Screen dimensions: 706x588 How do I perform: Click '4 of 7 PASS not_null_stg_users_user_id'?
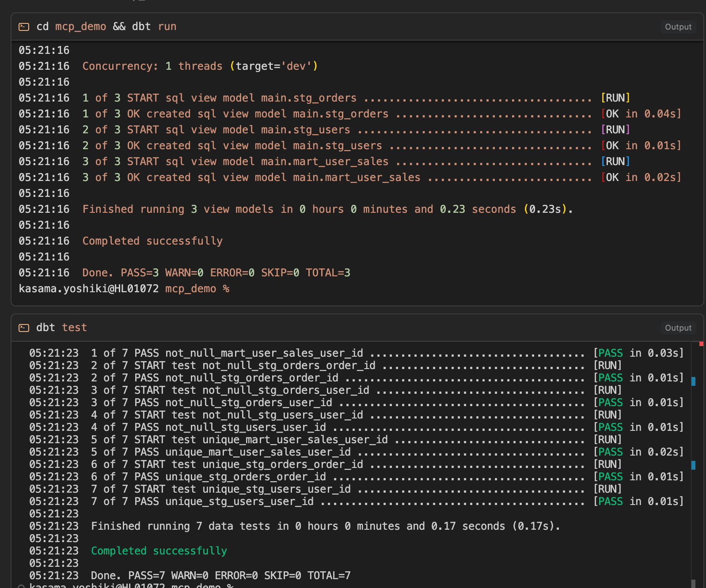(209, 427)
